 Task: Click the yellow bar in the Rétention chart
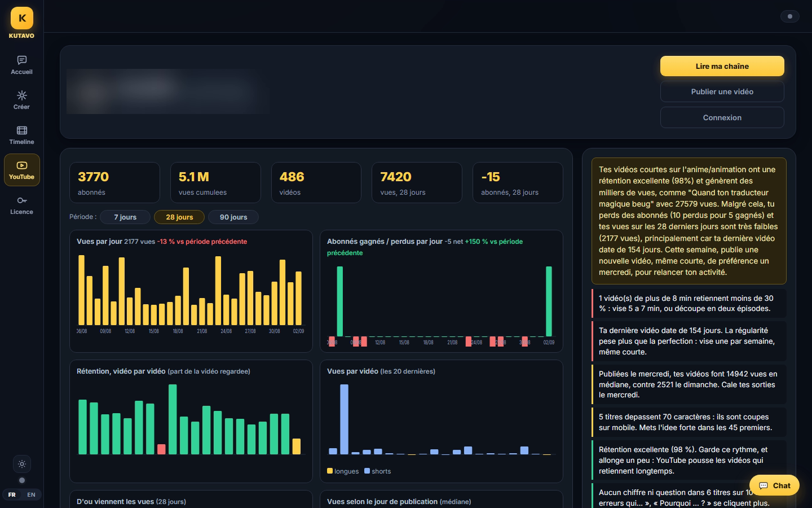click(x=297, y=446)
